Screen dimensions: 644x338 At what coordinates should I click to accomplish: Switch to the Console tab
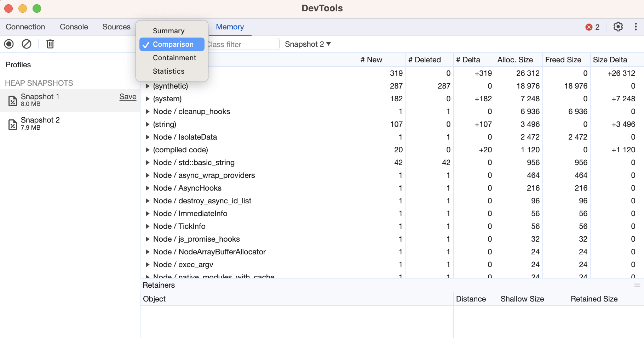click(74, 27)
